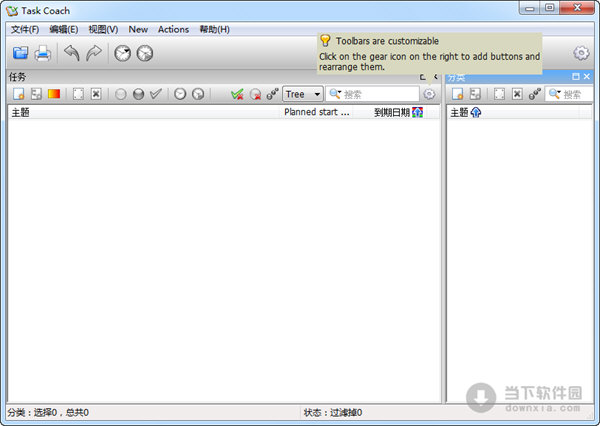This screenshot has width=600, height=426.
Task: Minimize the Task Coach window
Action: click(x=530, y=8)
